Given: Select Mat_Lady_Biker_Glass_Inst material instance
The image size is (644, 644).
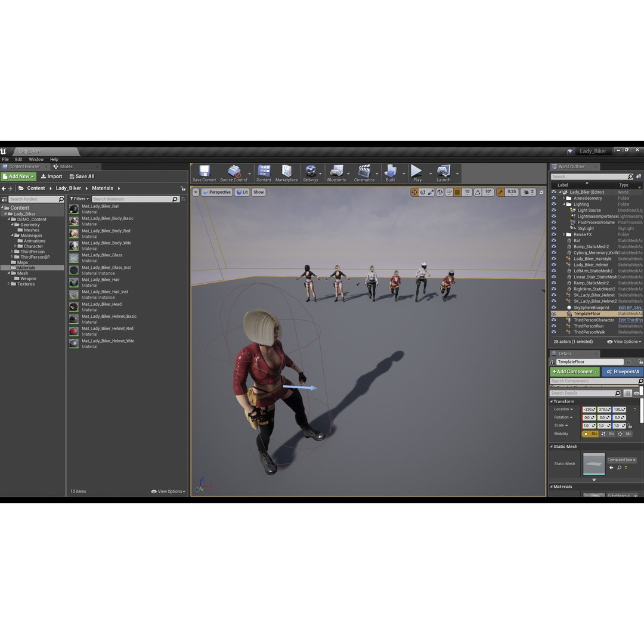Looking at the screenshot, I should click(106, 270).
